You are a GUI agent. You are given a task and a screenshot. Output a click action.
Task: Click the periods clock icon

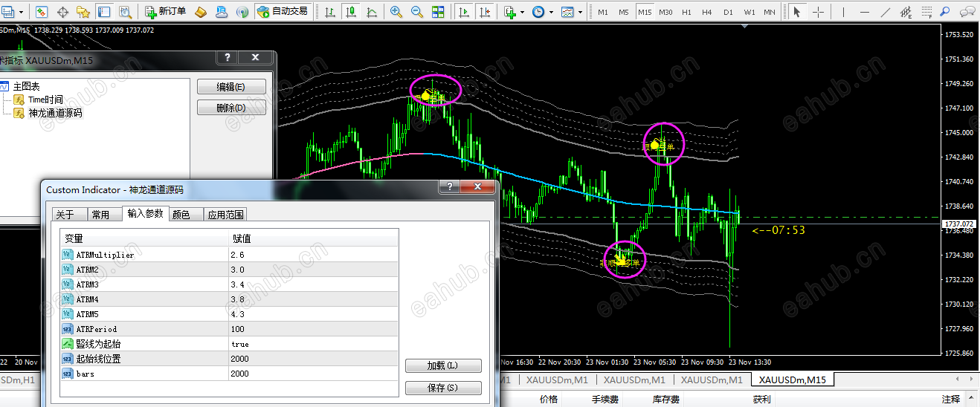(x=538, y=12)
